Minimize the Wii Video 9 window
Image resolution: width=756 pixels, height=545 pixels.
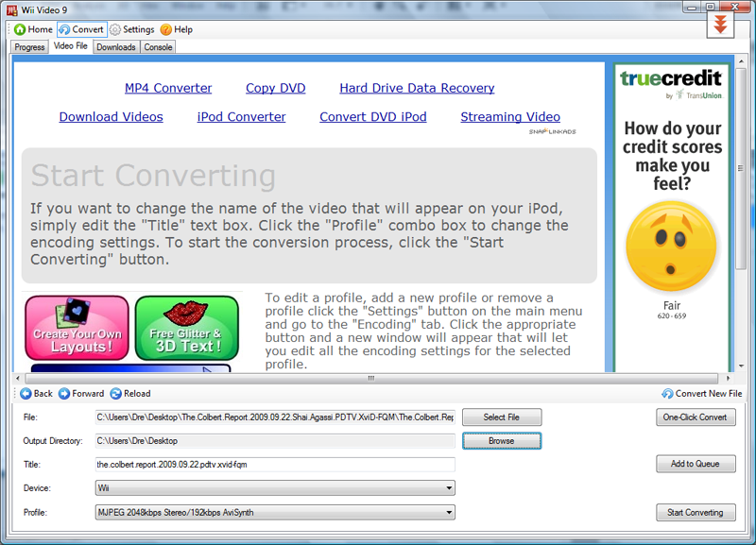(x=693, y=7)
